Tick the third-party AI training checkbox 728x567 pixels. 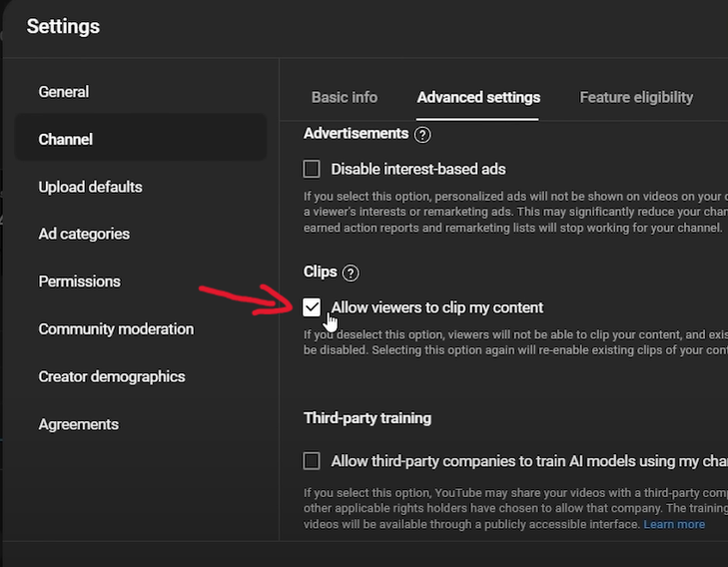pos(312,460)
